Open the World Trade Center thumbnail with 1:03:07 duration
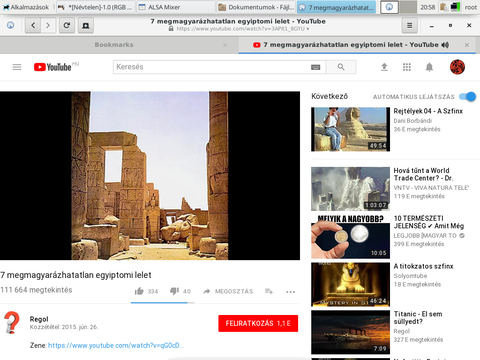The image size is (480, 360). click(x=350, y=189)
